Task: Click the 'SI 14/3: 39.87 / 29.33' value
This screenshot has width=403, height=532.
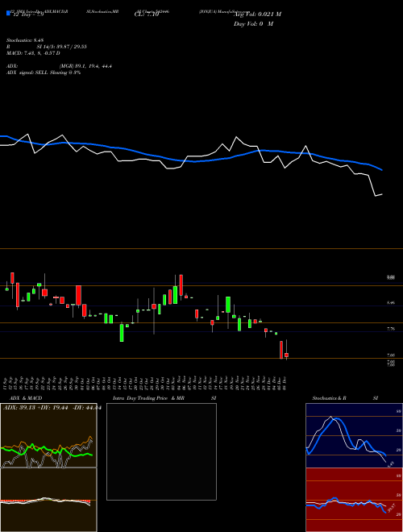Action: [62, 47]
